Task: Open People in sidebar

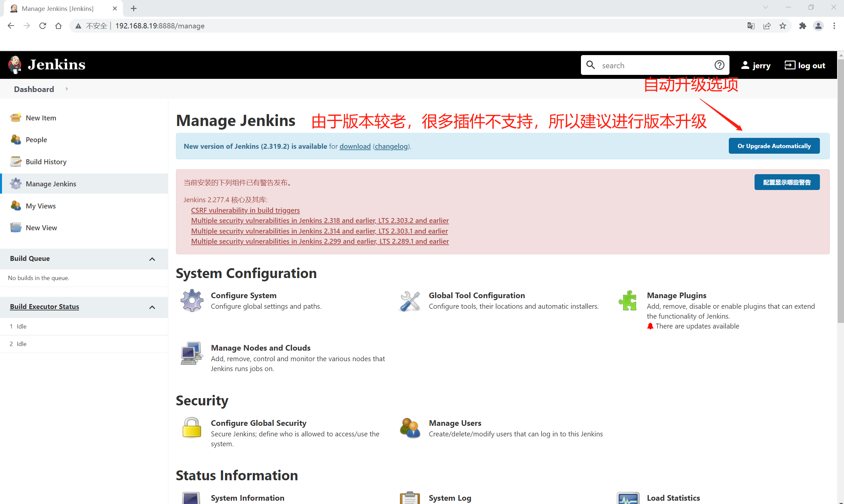Action: click(x=36, y=140)
